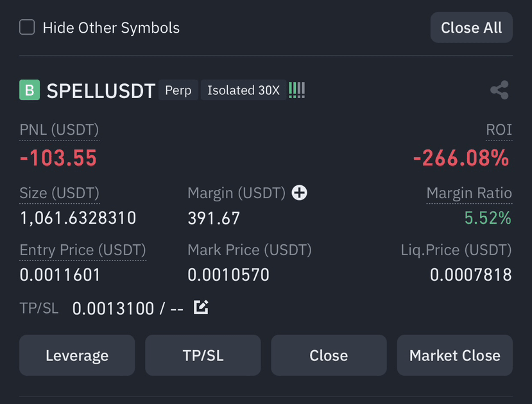The image size is (532, 404).
Task: Click the ROI label
Action: pos(499,130)
